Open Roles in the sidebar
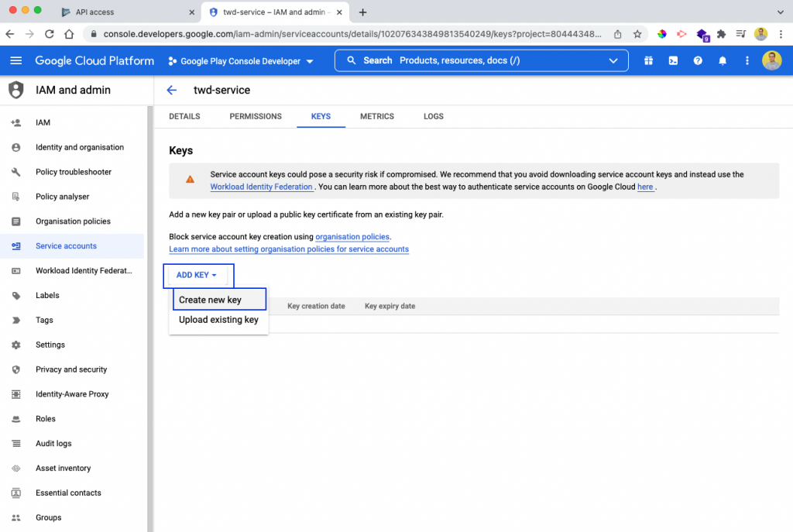793x532 pixels. [72, 419]
